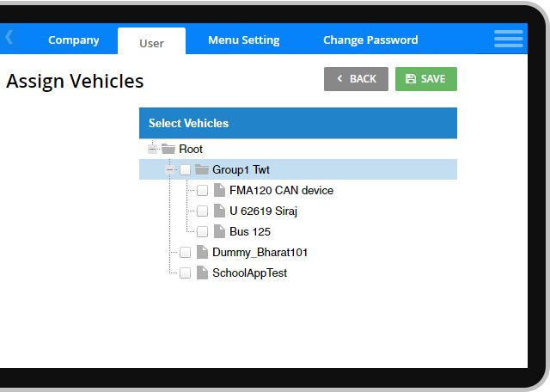This screenshot has height=392, width=550.
Task: Switch to the Menu Setting tab
Action: (x=243, y=40)
